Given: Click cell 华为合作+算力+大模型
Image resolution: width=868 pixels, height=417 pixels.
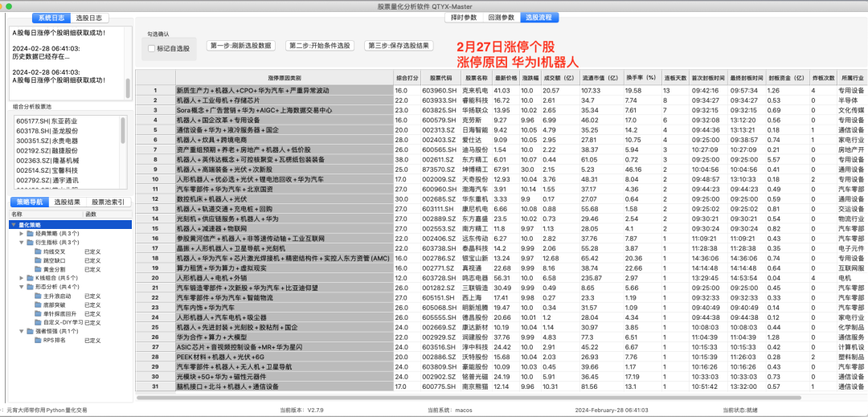Looking at the screenshot, I should [x=284, y=337].
